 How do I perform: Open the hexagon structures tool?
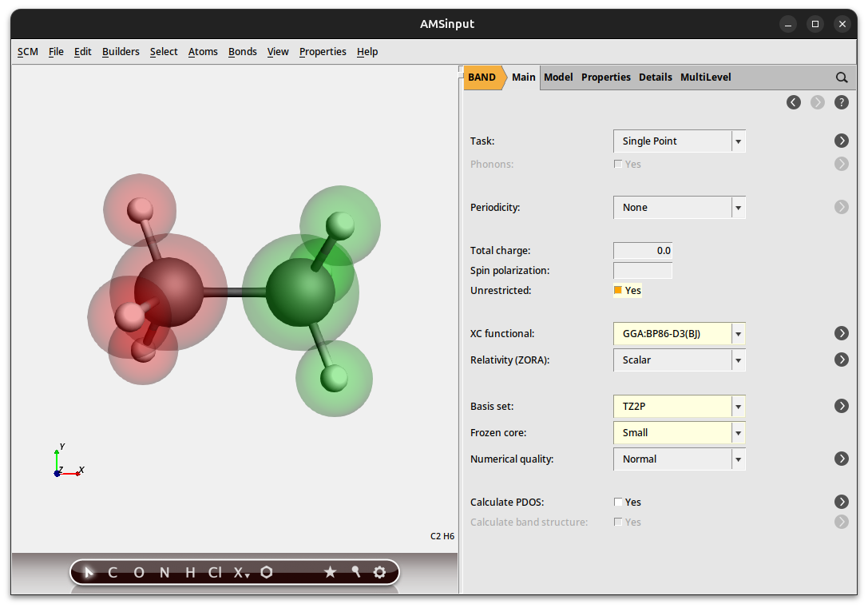tap(267, 572)
